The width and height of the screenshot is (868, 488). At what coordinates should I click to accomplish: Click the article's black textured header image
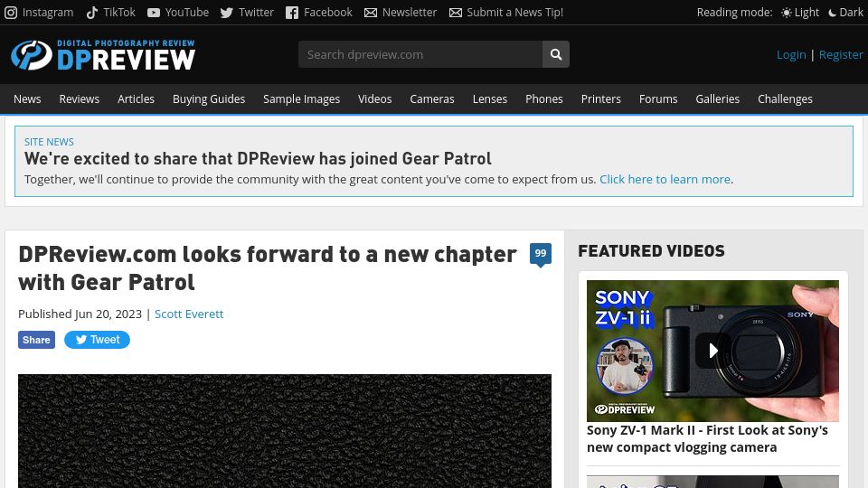pyautogui.click(x=285, y=431)
